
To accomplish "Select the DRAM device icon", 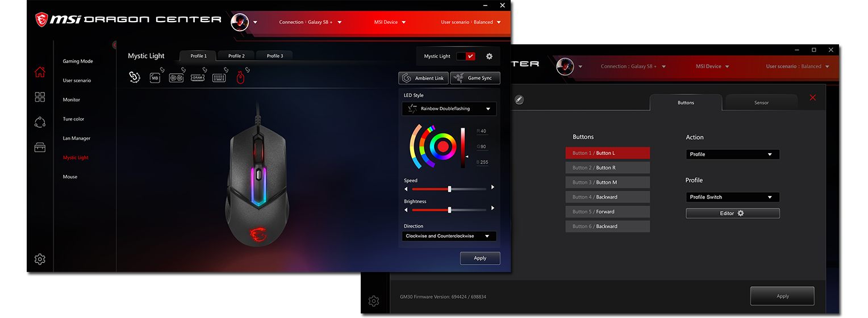I will point(197,78).
